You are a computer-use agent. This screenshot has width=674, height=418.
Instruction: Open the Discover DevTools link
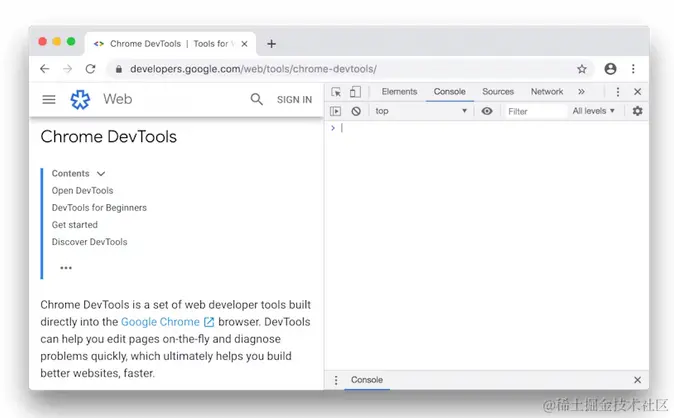click(89, 242)
